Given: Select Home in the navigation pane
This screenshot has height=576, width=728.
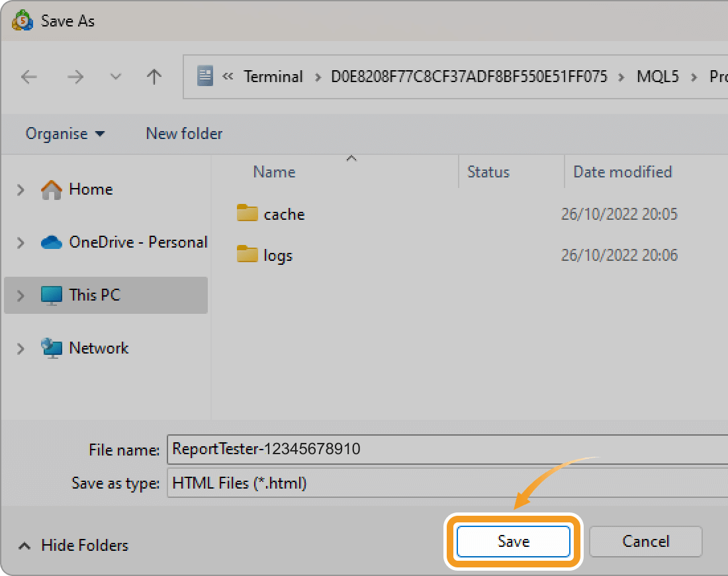Looking at the screenshot, I should coord(91,189).
